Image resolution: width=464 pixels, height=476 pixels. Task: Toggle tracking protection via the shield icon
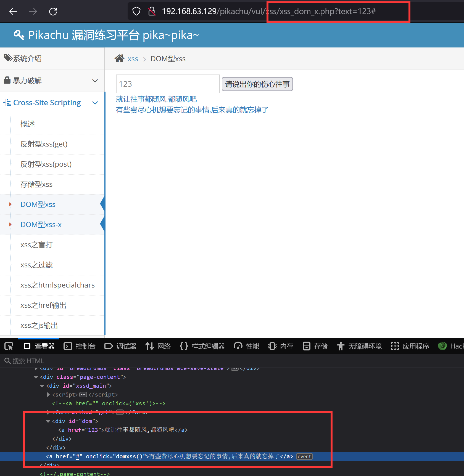click(x=136, y=11)
